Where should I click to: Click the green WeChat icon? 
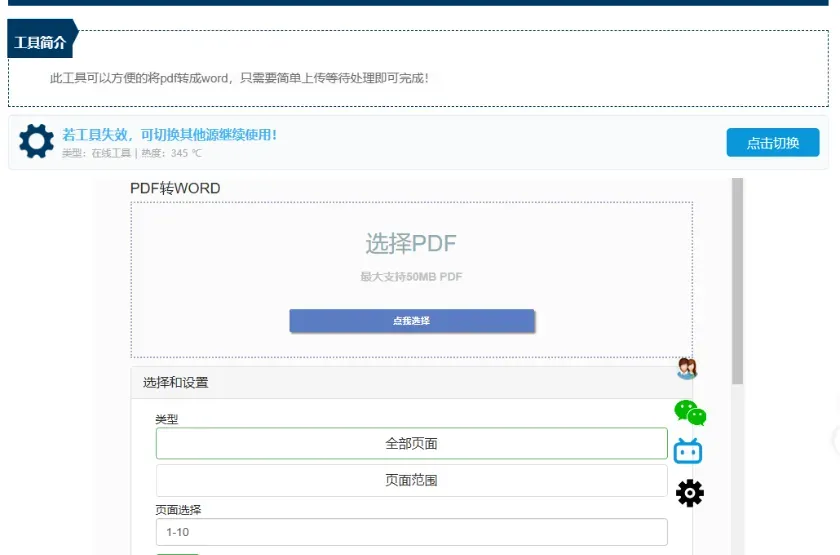coord(689,412)
